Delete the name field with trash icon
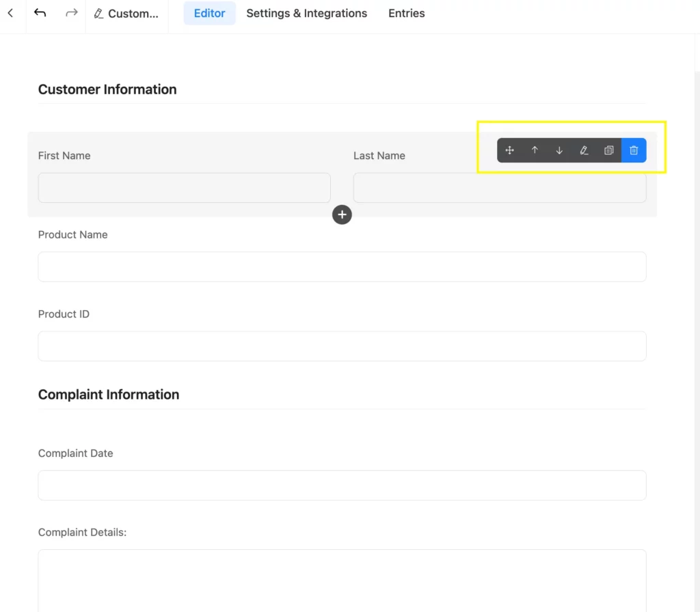Image resolution: width=700 pixels, height=612 pixels. [x=634, y=150]
